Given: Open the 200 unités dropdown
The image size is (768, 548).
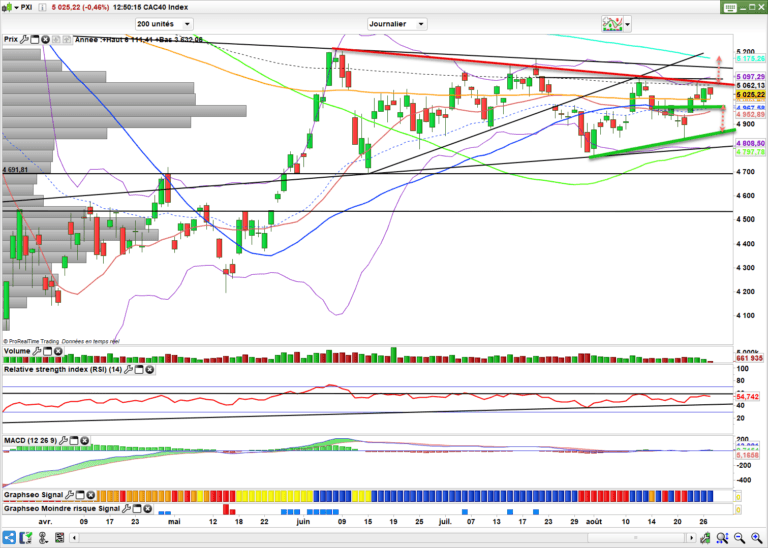Looking at the screenshot, I should pos(189,23).
